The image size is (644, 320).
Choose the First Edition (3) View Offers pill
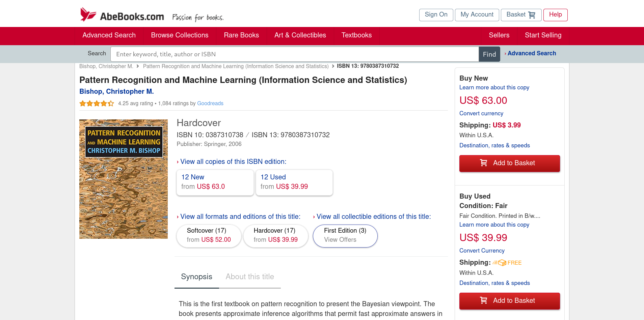(345, 236)
